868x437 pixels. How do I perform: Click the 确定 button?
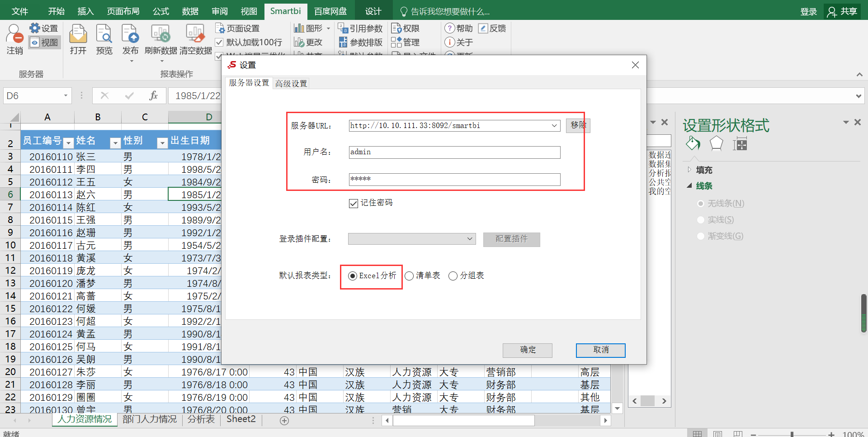528,350
